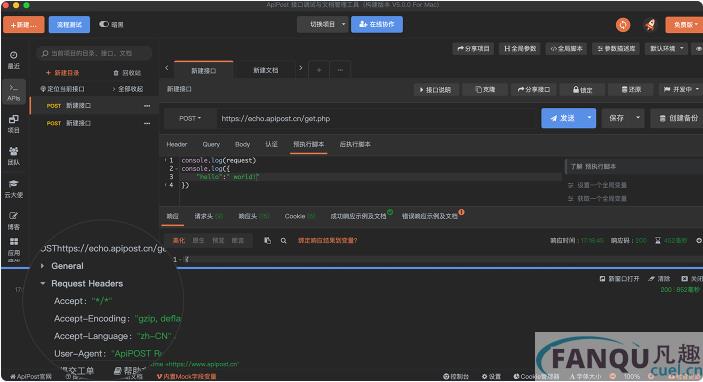The image size is (703, 382).
Task: Open the 回收站 recycle bin
Action: pos(127,73)
